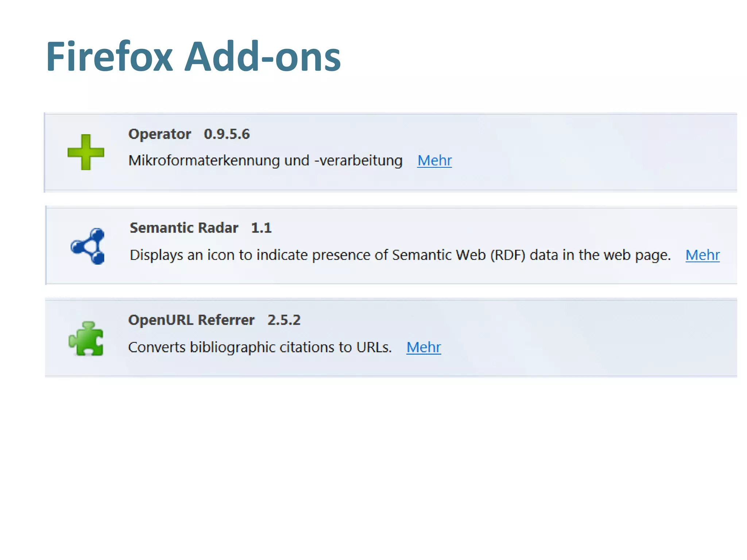Open the Mehr link for Semantic Radar
The width and height of the screenshot is (747, 560).
coord(702,255)
